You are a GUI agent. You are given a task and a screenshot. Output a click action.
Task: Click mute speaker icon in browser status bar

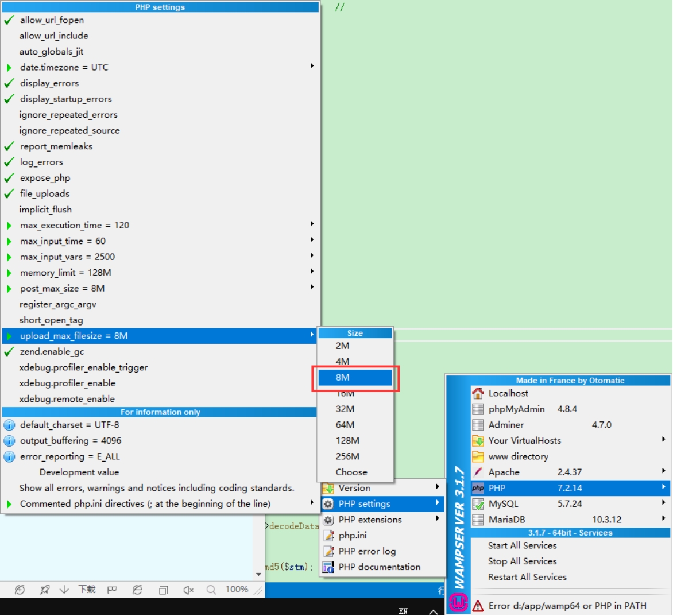pos(188,590)
